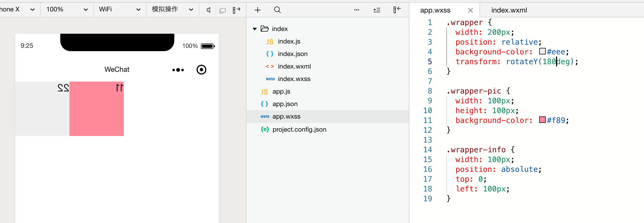
Task: Collapse the index folder
Action: [255, 29]
